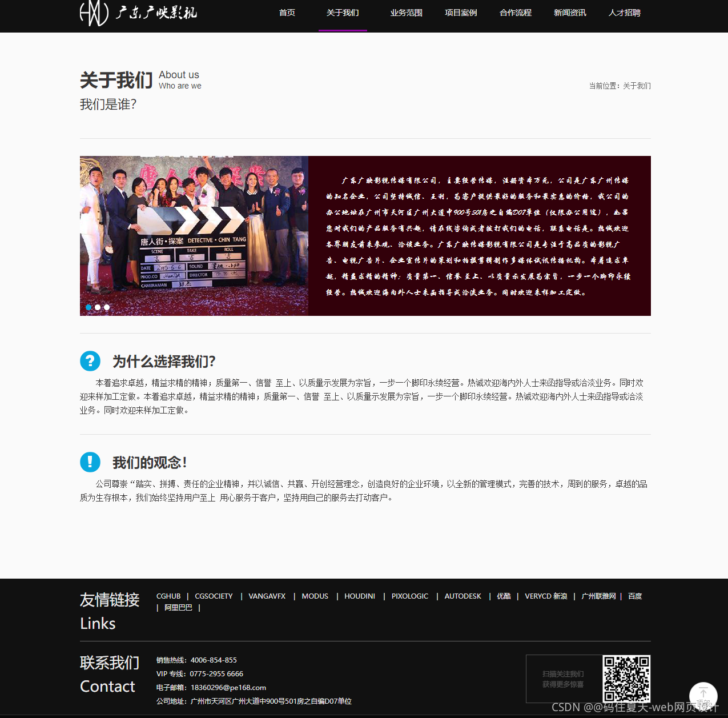Open the 合作流程 navigation item
Screen dimensions: 728x718
click(x=515, y=13)
